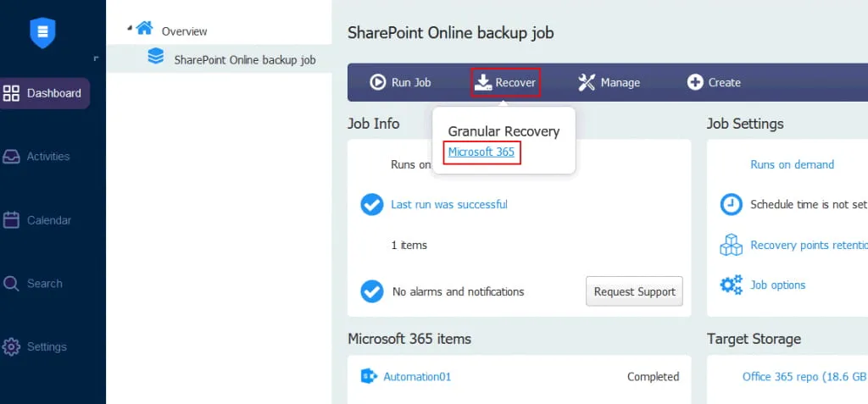
Task: Click the Overview home icon
Action: click(145, 29)
